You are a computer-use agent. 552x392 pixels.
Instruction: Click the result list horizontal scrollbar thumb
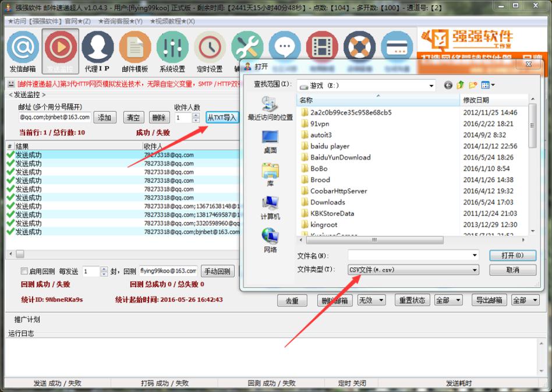(x=20, y=253)
